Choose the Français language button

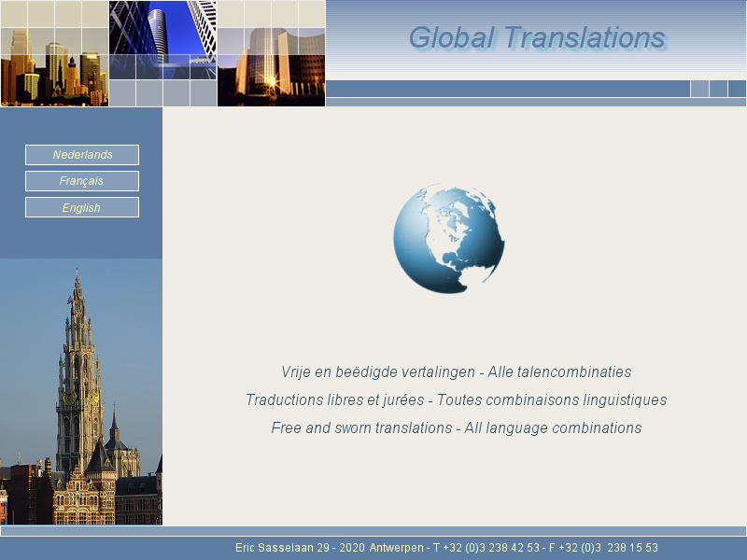tap(82, 181)
